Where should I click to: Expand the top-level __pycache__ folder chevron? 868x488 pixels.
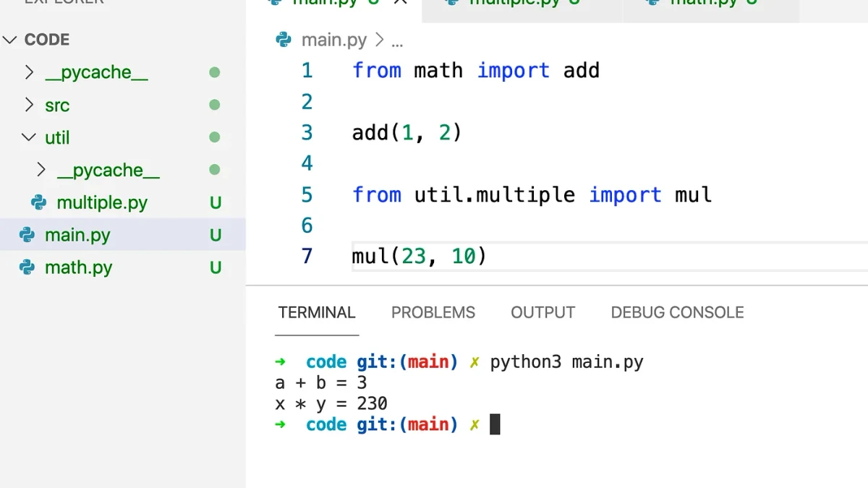click(x=29, y=72)
